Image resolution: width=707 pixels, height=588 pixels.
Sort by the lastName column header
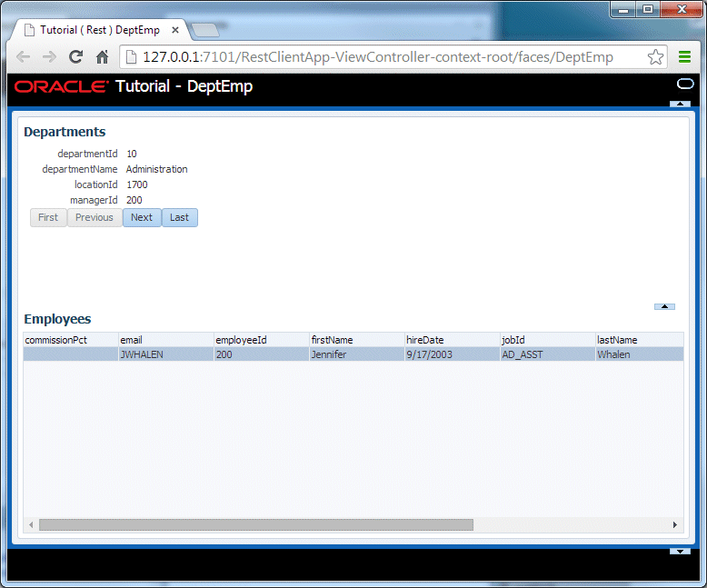tap(640, 340)
